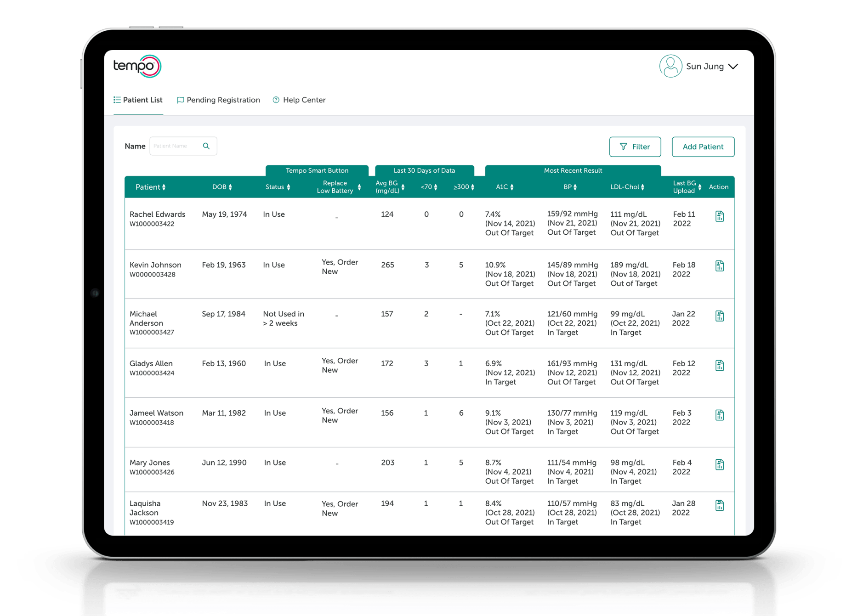
Task: Open report icon for Gladys Allen
Action: click(x=719, y=366)
